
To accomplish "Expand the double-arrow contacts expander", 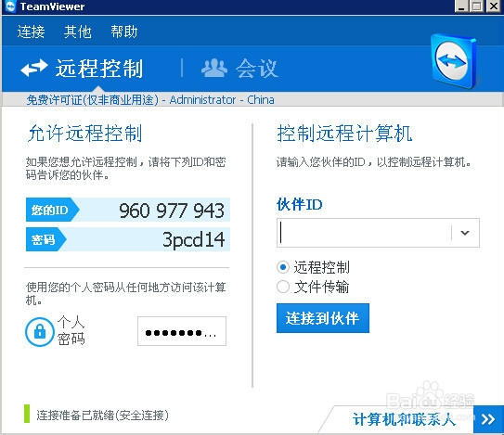I will [488, 419].
